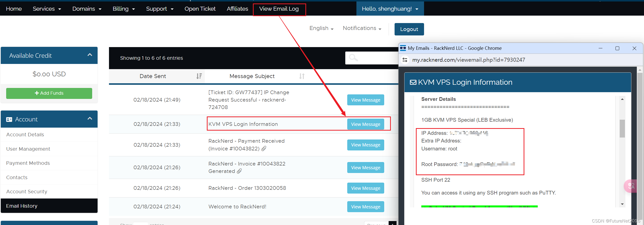Open the Notifications dropdown

[362, 28]
